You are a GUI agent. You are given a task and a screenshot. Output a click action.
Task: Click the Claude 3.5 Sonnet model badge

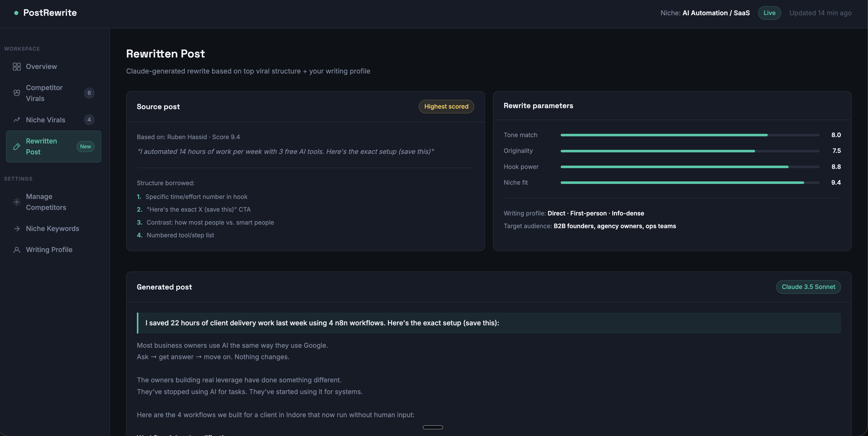click(808, 287)
